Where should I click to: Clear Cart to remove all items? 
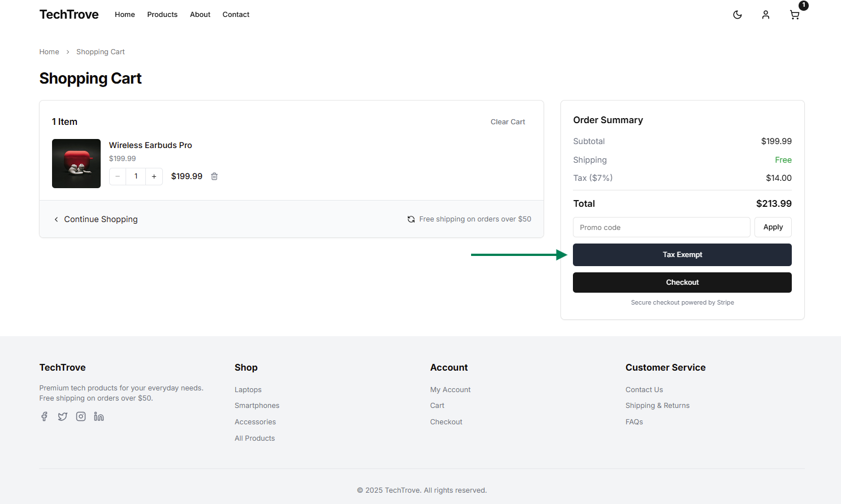(x=507, y=122)
